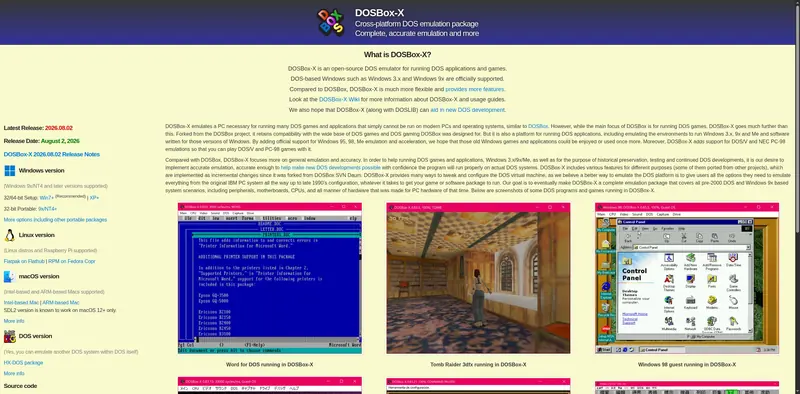Open the Windows 98 guest screenshot
This screenshot has width=800, height=394.
(x=687, y=278)
